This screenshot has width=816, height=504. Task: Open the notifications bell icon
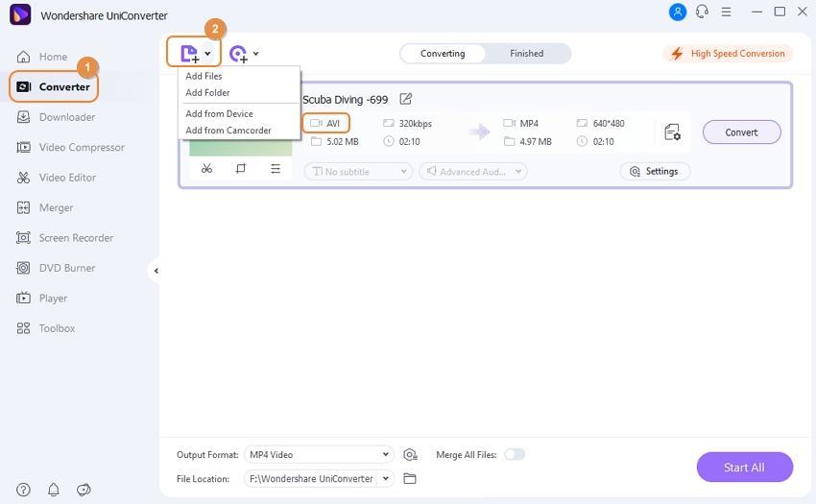click(x=54, y=490)
